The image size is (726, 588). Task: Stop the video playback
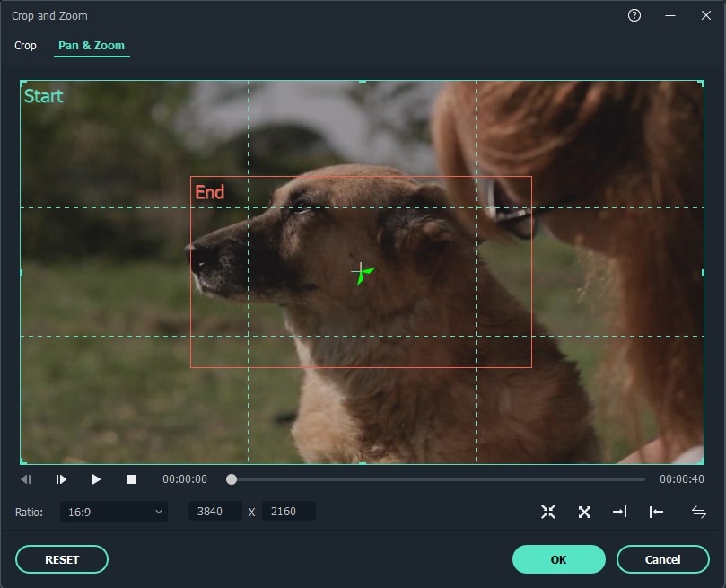click(131, 479)
